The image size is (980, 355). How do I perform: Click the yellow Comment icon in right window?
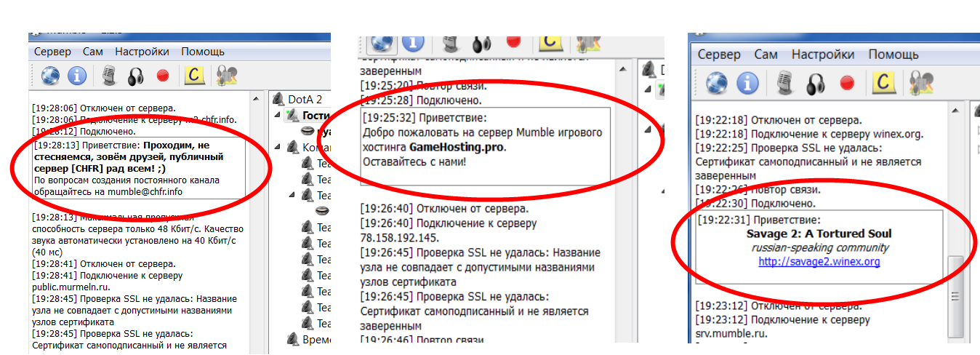pyautogui.click(x=883, y=82)
